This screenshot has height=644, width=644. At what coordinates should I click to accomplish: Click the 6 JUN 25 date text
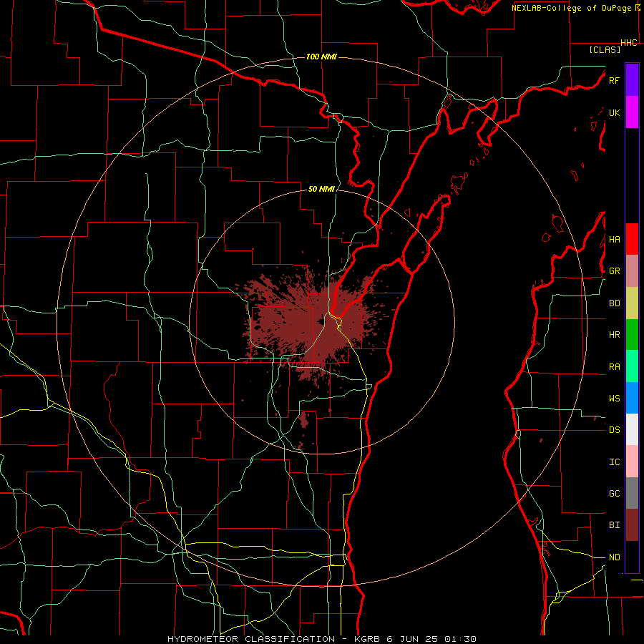(412, 639)
